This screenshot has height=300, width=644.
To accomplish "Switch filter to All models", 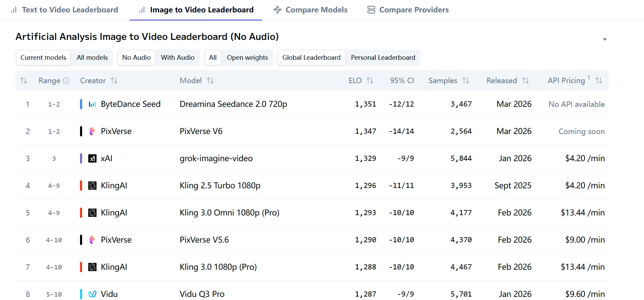I will click(x=92, y=58).
